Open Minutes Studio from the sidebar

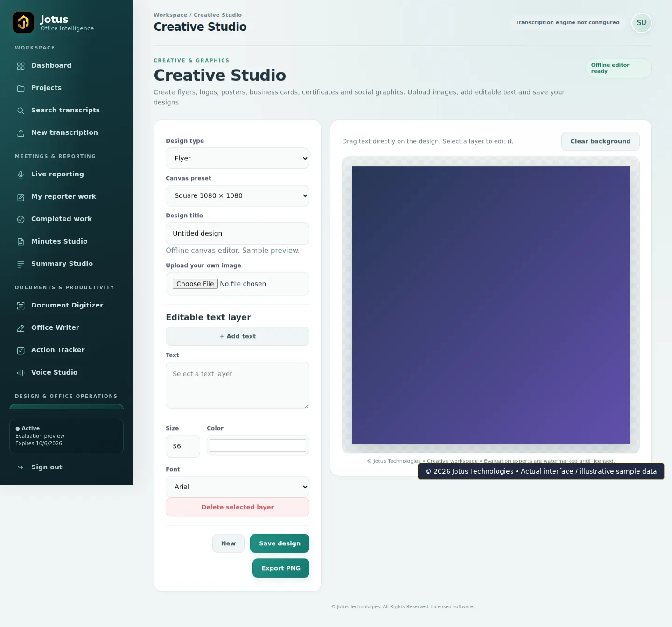[x=66, y=242]
